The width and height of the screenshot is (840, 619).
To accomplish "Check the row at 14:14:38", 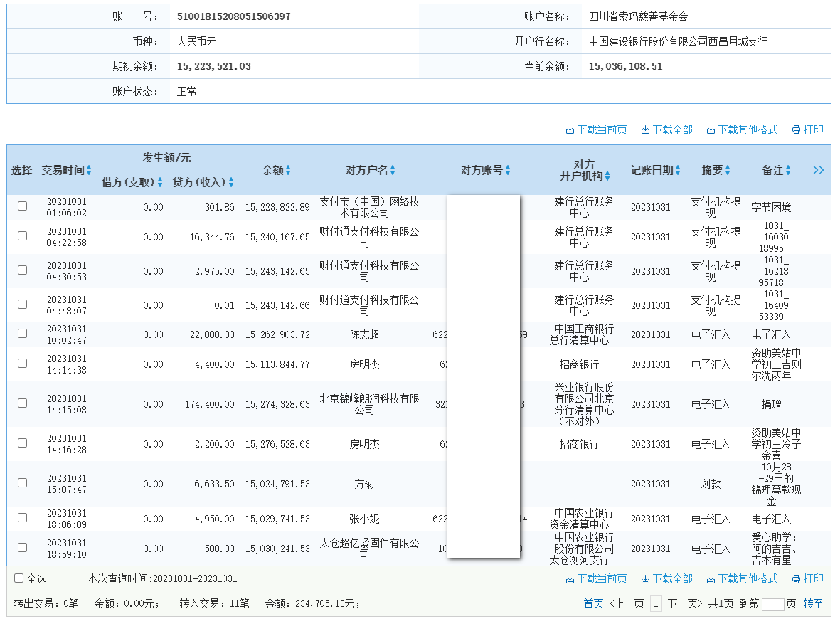I will (x=23, y=364).
